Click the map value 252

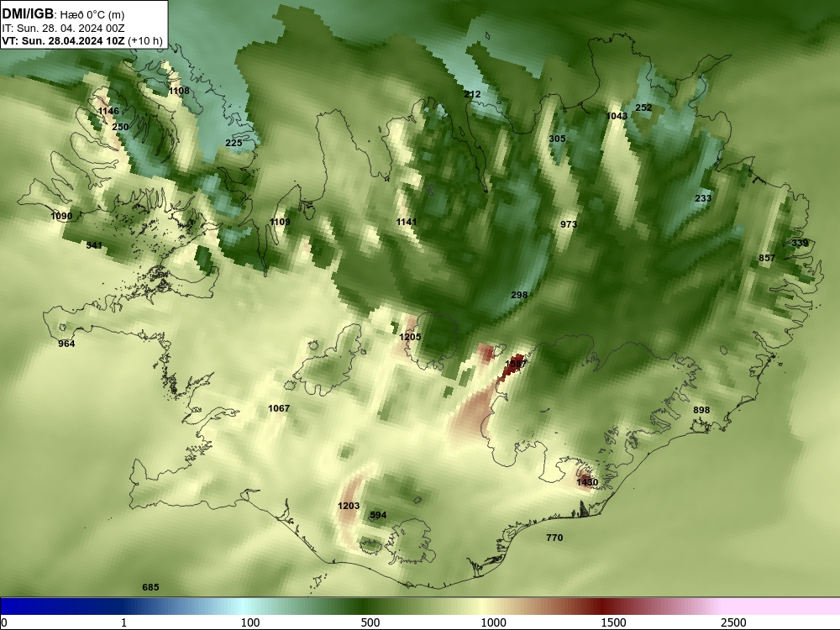pos(643,108)
